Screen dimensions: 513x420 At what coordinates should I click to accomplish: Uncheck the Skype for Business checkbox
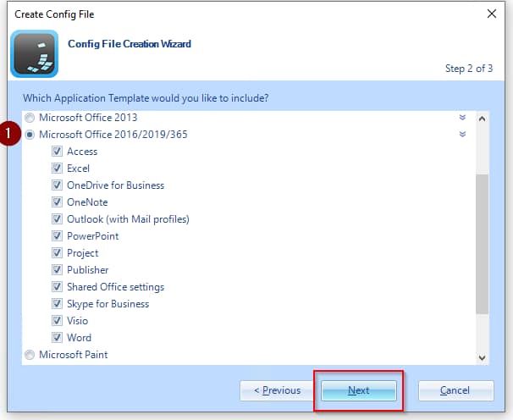[x=57, y=304]
